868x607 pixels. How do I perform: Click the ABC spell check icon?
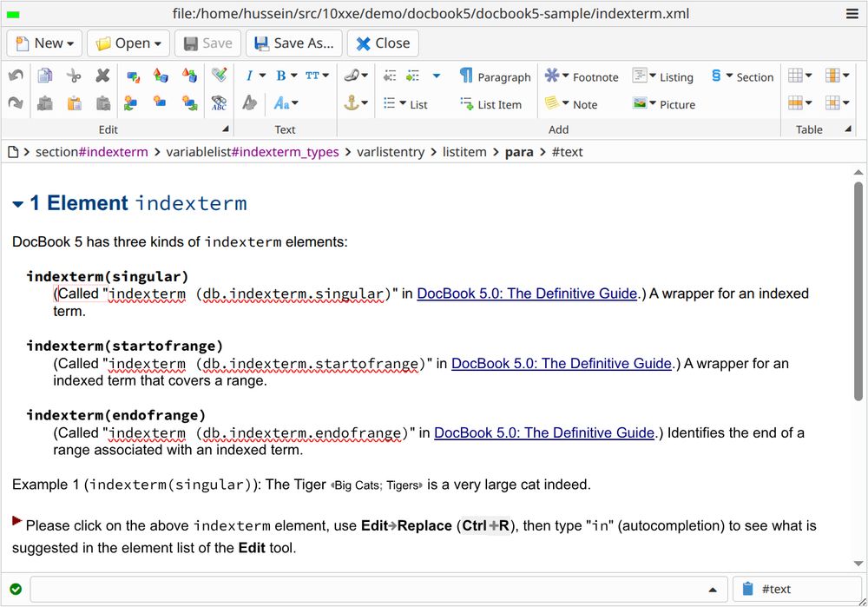[220, 103]
